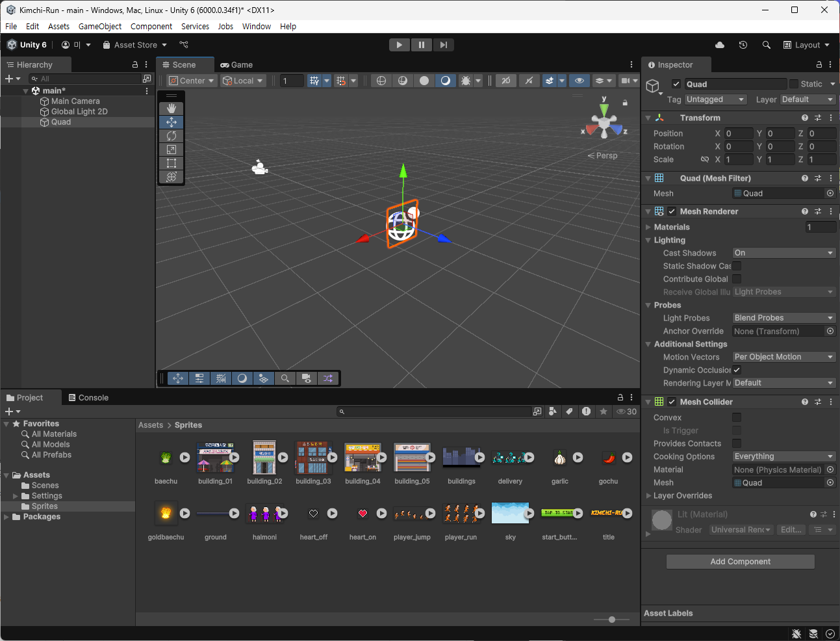840x641 pixels.
Task: Lock the Hierarchy panel
Action: click(135, 65)
